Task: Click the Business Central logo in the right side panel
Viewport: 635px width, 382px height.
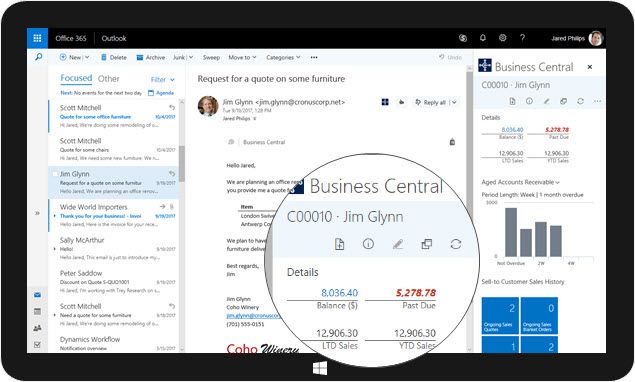Action: [485, 65]
